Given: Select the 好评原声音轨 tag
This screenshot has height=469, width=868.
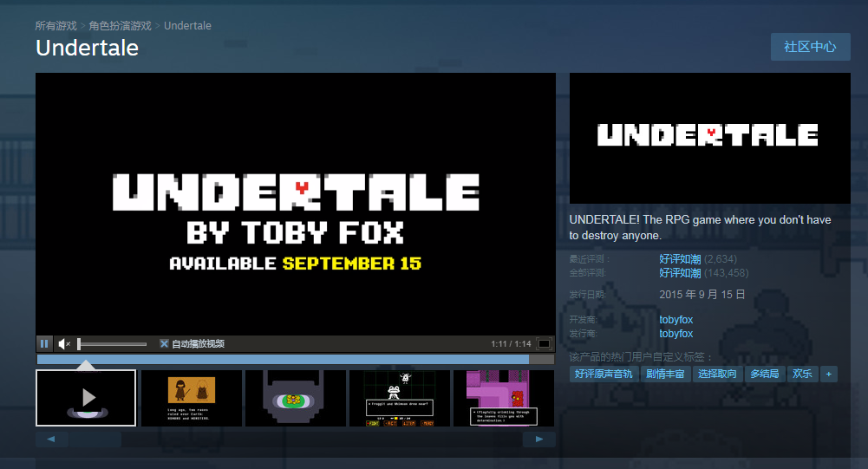Looking at the screenshot, I should click(604, 374).
